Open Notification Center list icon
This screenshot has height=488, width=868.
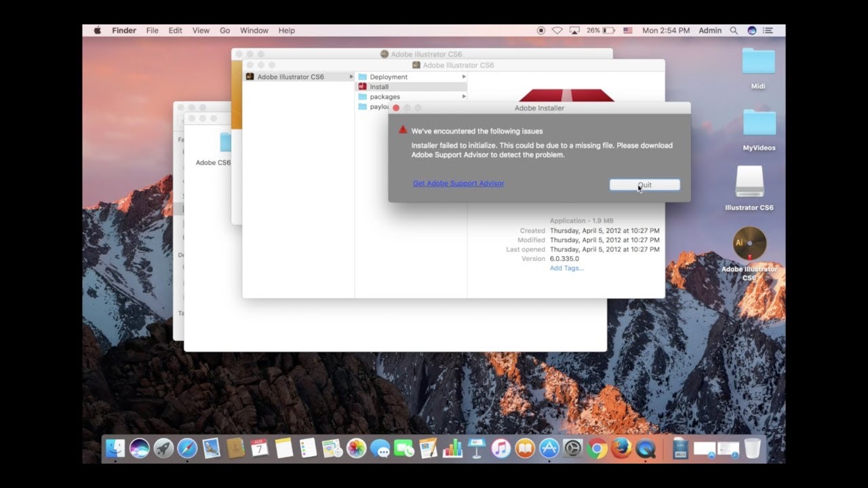click(768, 30)
